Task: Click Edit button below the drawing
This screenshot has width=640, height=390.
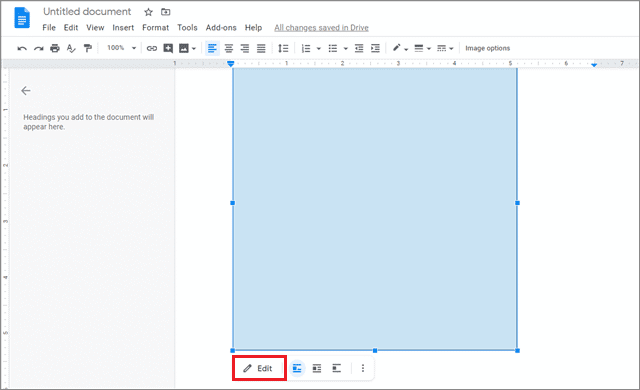Action: point(259,368)
